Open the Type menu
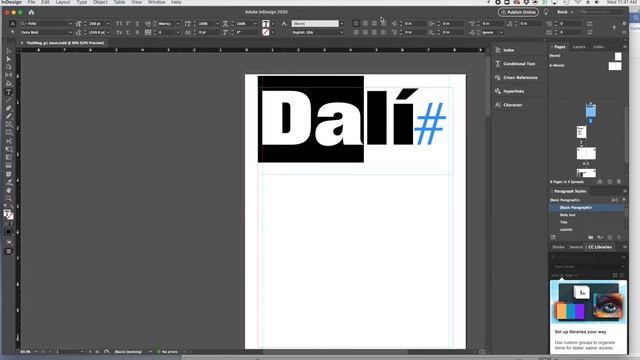The image size is (640, 360). [82, 2]
